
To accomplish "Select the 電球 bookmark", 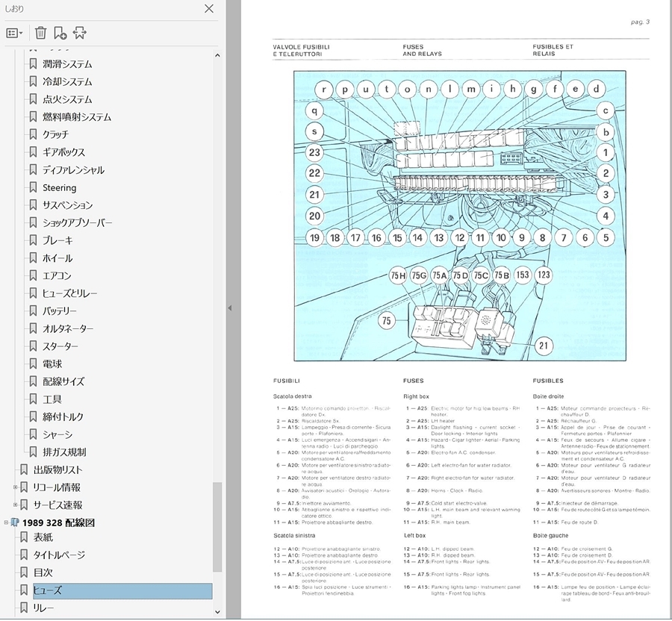I will (52, 364).
